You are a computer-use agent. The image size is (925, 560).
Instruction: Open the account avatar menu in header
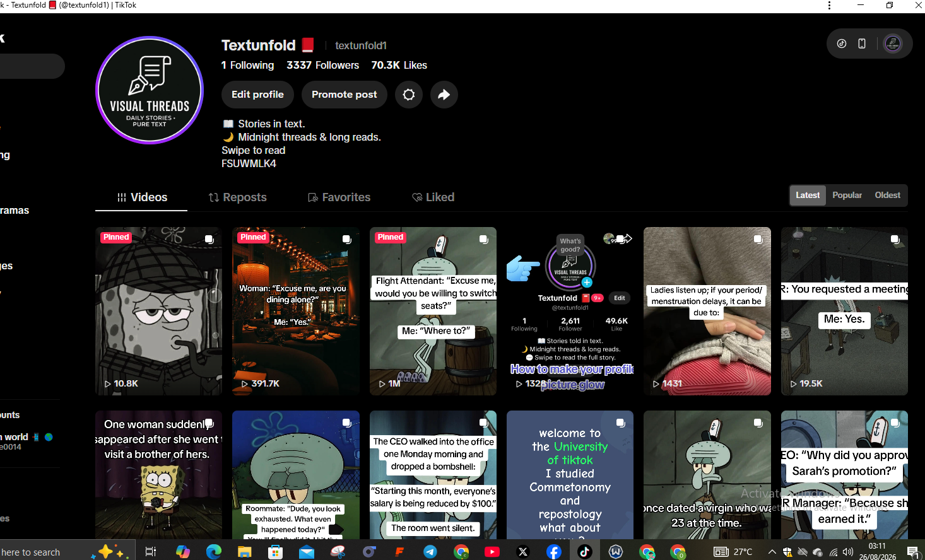pos(893,44)
